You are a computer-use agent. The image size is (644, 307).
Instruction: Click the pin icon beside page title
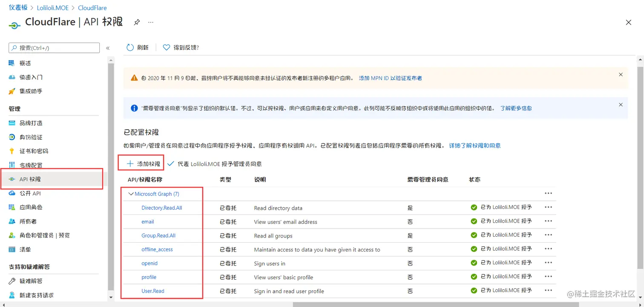pyautogui.click(x=137, y=22)
